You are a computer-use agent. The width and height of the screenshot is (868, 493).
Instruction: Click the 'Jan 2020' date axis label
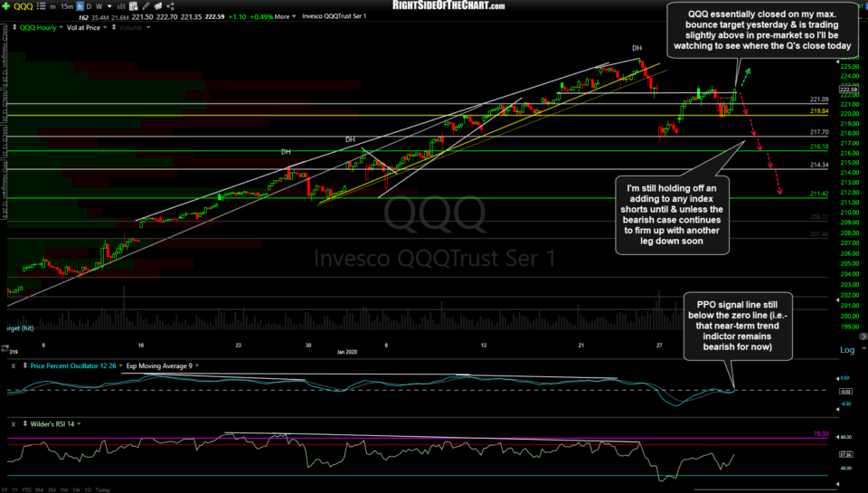(x=347, y=352)
